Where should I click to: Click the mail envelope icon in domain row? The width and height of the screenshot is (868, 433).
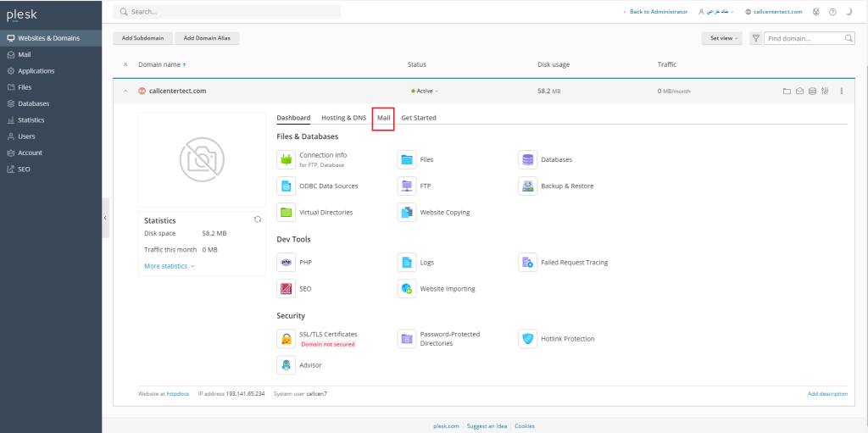coord(799,91)
